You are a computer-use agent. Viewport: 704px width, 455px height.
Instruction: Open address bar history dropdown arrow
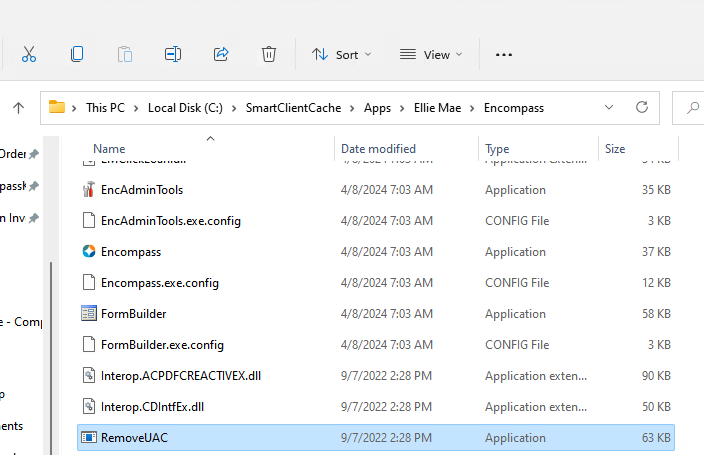tap(609, 107)
